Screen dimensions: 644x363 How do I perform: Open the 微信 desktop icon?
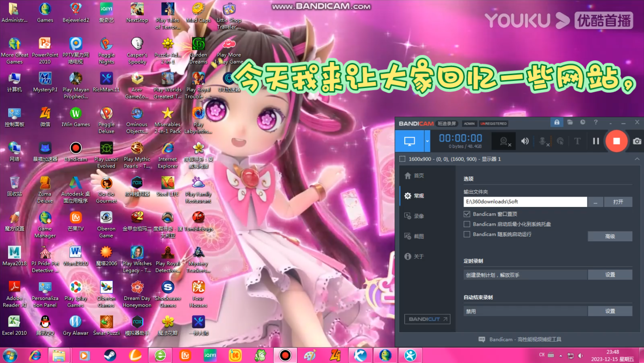45,117
